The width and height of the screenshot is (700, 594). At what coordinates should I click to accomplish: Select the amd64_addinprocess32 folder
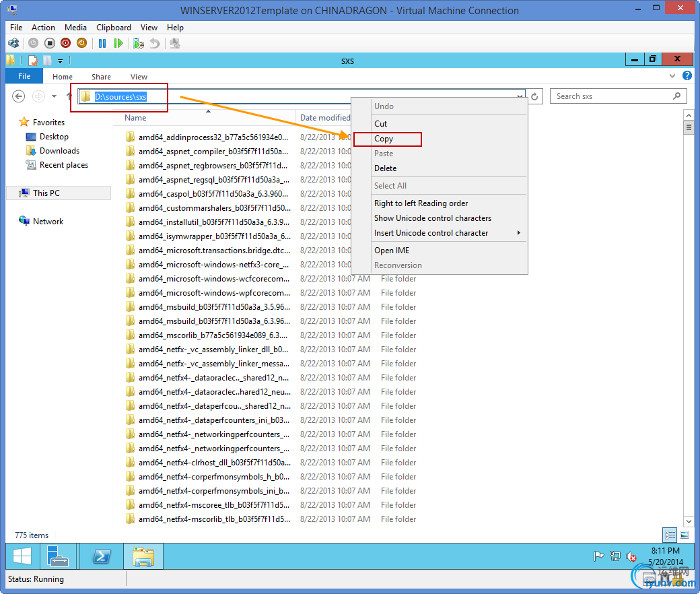[213, 137]
